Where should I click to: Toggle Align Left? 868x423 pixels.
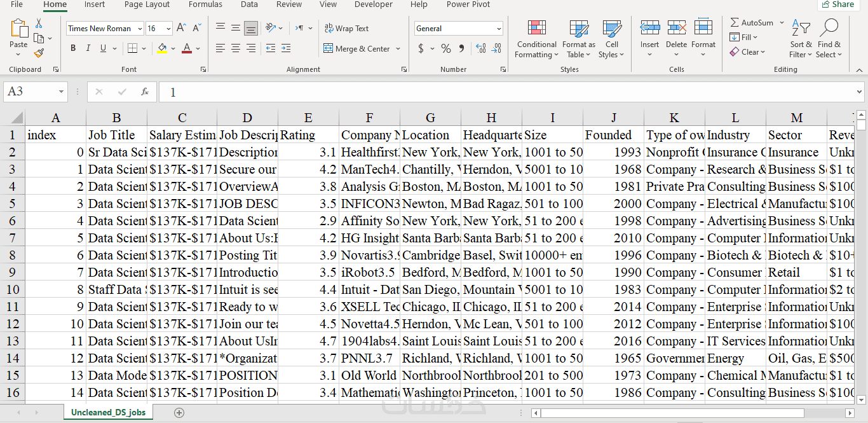coord(220,48)
